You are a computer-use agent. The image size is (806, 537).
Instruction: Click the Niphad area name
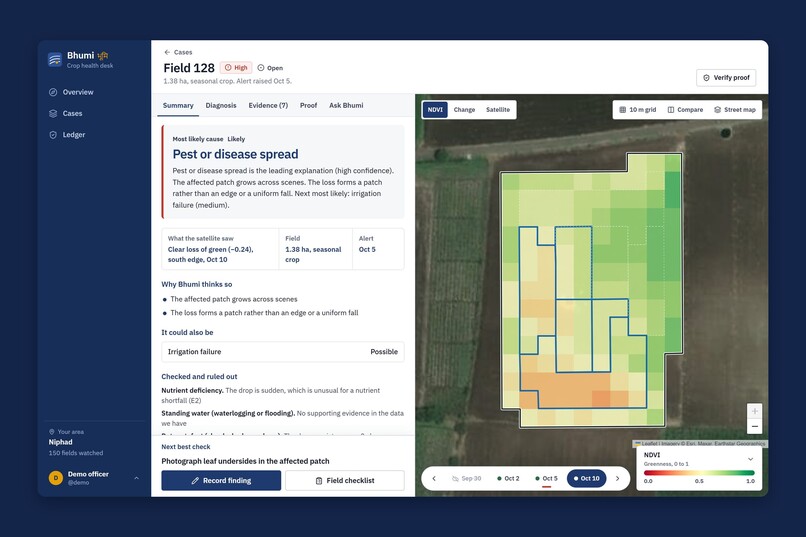click(x=61, y=442)
